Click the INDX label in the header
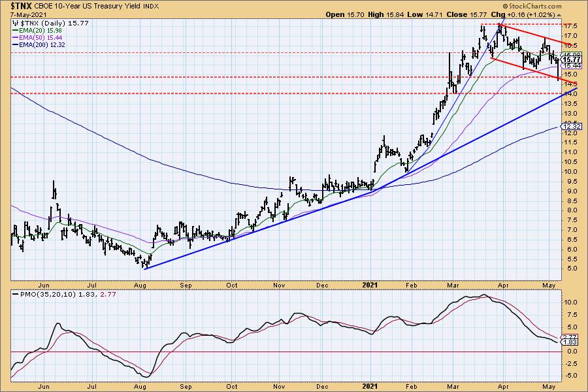Image resolution: width=588 pixels, height=392 pixels. coord(151,7)
